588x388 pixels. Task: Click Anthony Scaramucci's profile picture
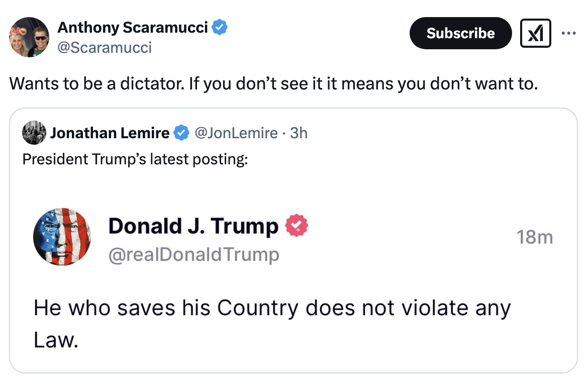pyautogui.click(x=29, y=37)
